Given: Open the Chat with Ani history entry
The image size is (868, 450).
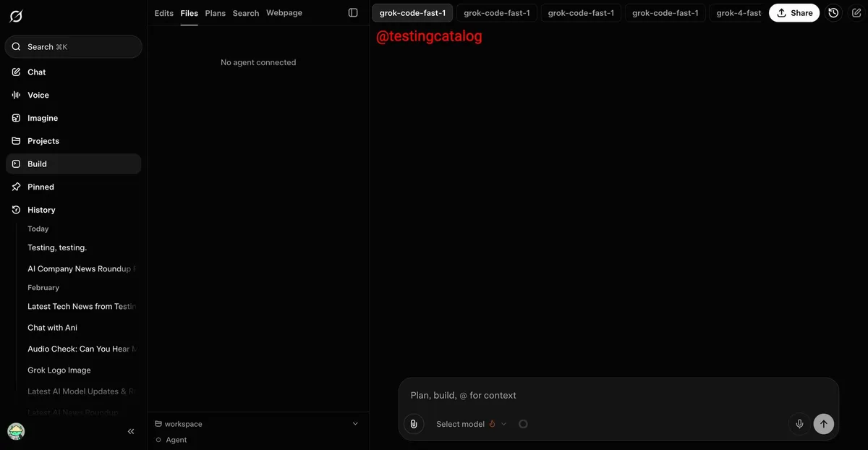Looking at the screenshot, I should 52,327.
